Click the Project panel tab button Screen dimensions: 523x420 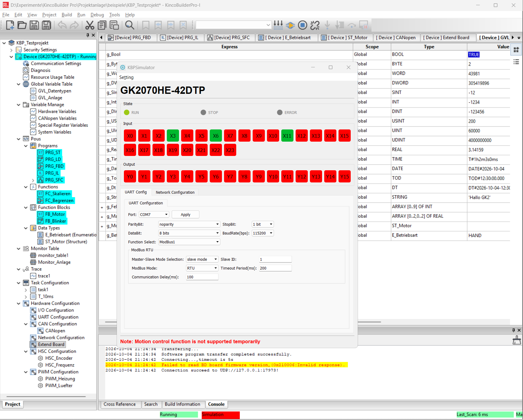click(12, 404)
